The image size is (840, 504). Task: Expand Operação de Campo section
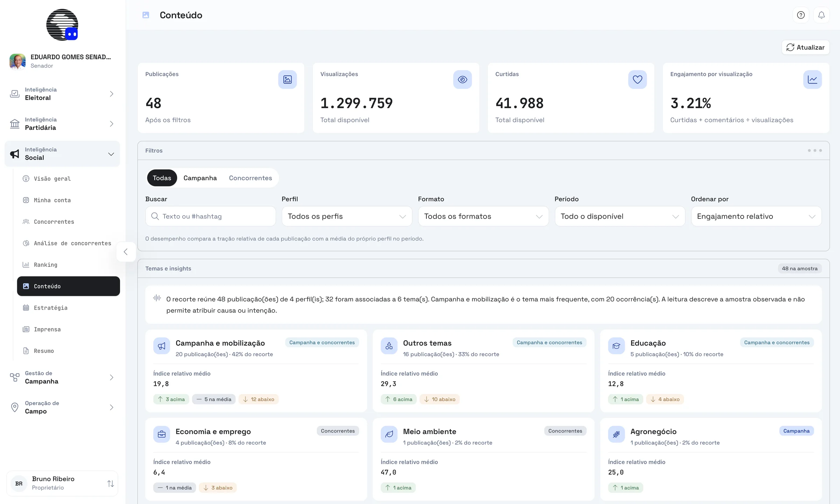pyautogui.click(x=62, y=407)
